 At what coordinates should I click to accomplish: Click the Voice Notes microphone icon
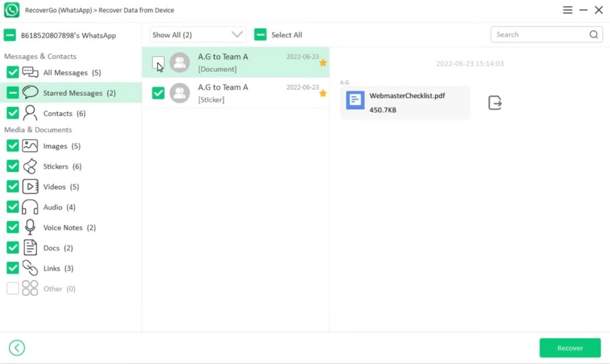pyautogui.click(x=30, y=227)
